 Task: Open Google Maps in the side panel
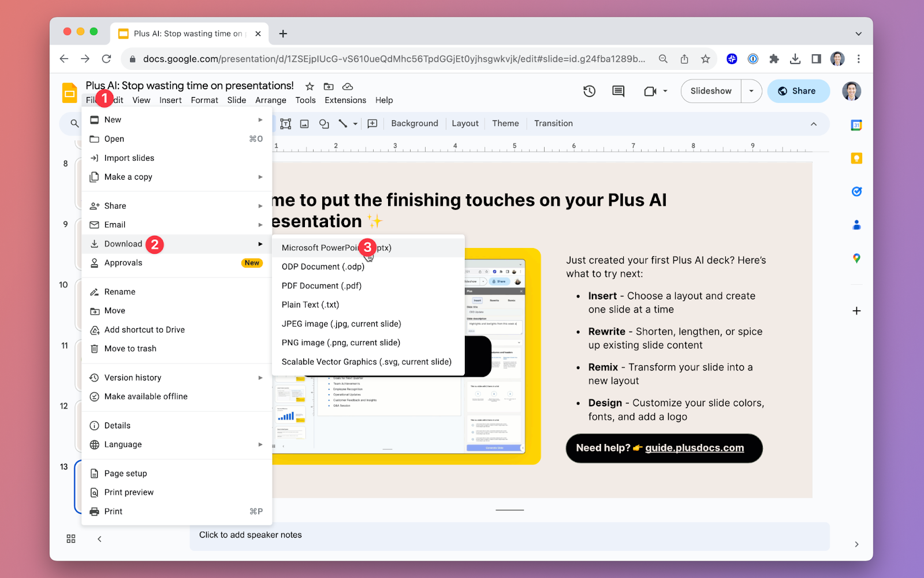point(856,258)
